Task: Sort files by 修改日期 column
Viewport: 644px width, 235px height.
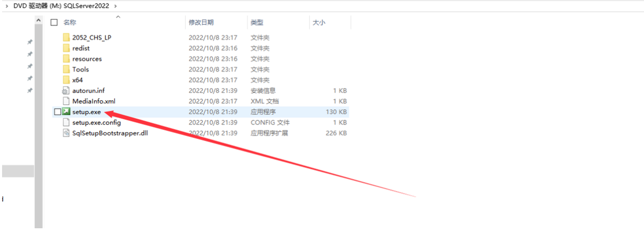Action: coord(201,22)
